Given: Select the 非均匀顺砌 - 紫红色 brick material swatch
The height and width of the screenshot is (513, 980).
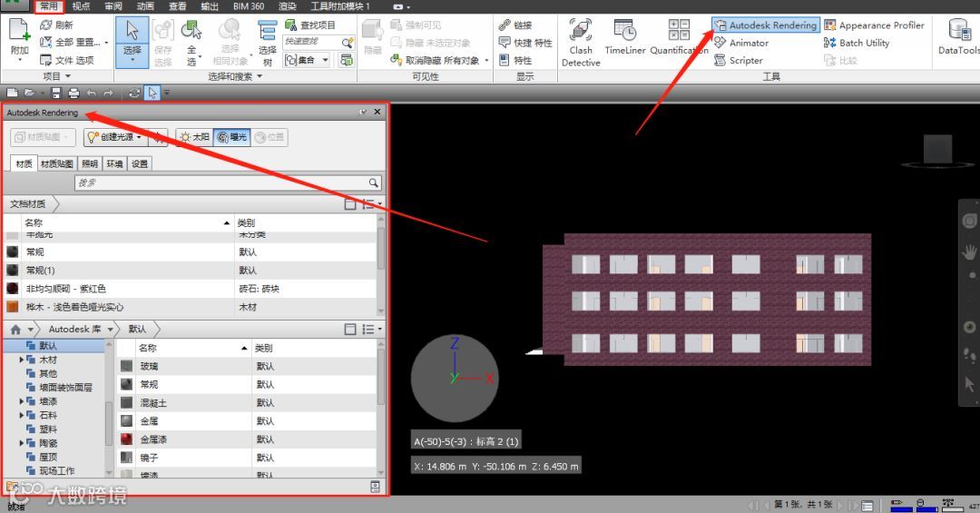Looking at the screenshot, I should (x=13, y=289).
